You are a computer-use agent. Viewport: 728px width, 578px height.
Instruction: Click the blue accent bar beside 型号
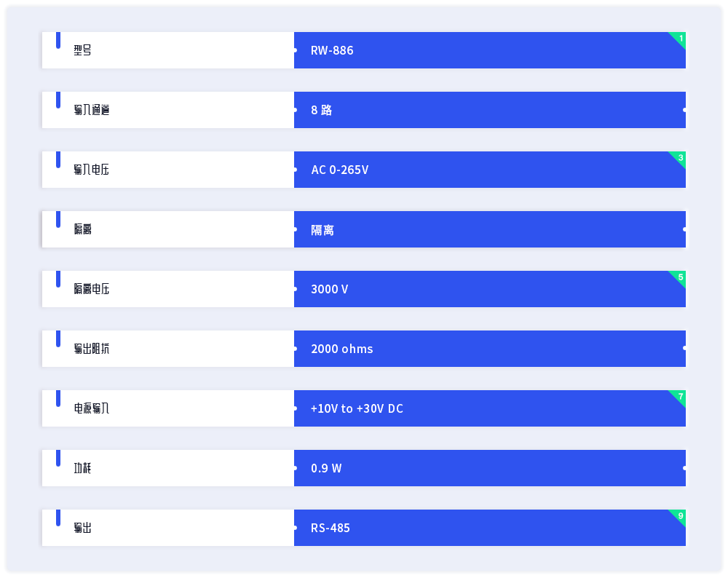58,40
